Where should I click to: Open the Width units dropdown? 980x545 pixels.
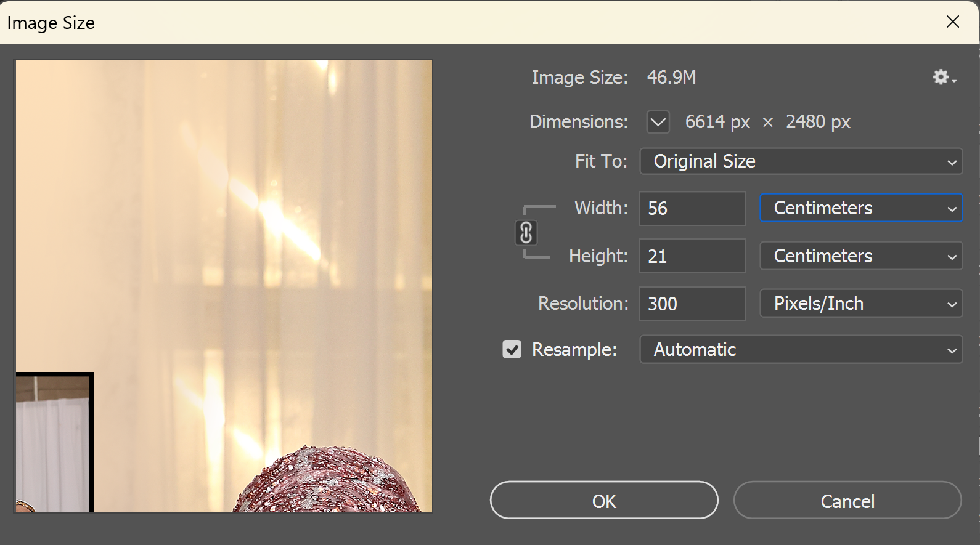(861, 208)
